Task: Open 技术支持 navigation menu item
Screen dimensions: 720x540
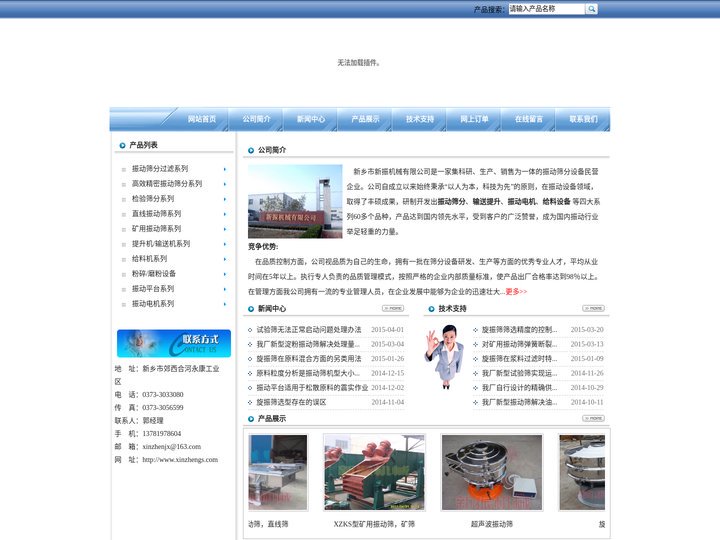Action: (420, 119)
